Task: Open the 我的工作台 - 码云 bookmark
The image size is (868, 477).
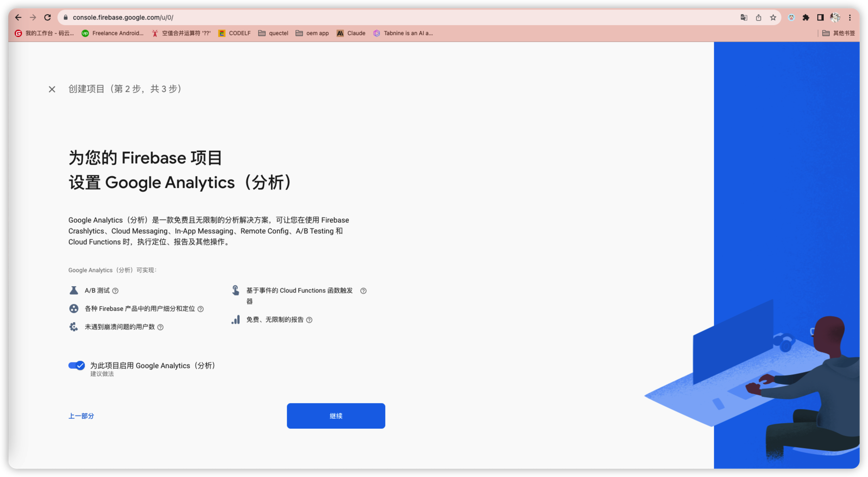Action: (44, 33)
